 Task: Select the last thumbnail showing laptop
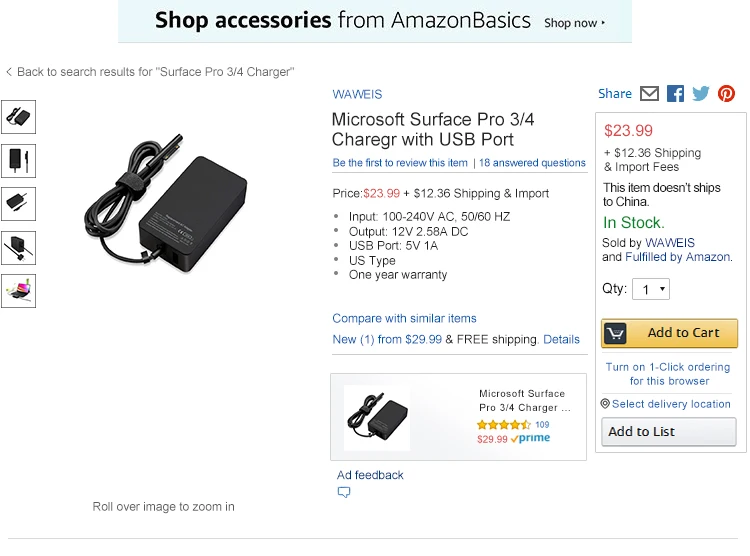pyautogui.click(x=18, y=290)
